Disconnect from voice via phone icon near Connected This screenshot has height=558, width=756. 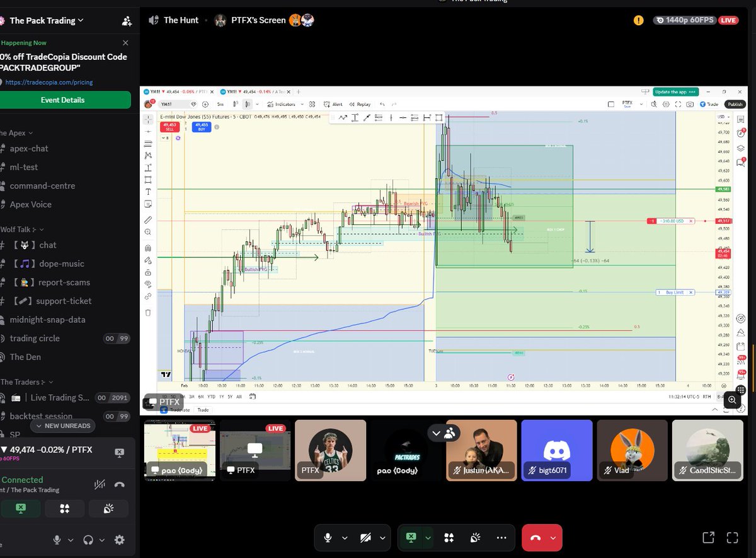pyautogui.click(x=120, y=485)
